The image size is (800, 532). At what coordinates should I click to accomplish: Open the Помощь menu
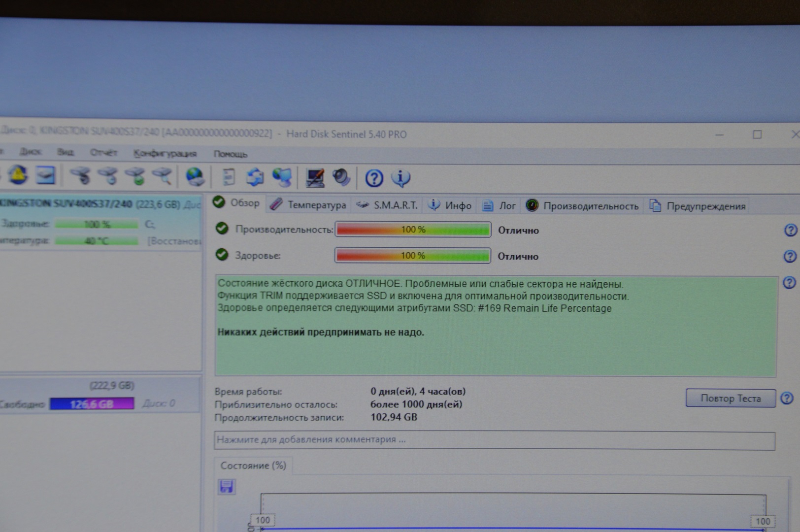230,154
